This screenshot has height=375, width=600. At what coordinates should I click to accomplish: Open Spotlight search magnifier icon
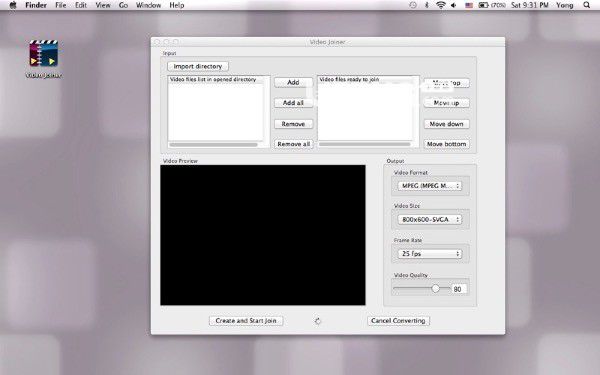point(587,5)
